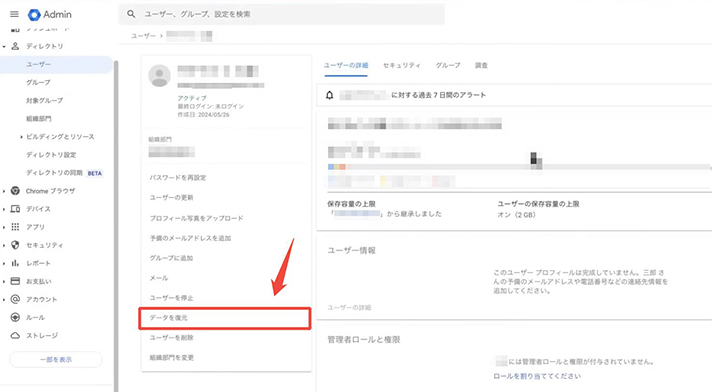The image size is (712, 392).
Task: Focus the search input field
Action: 282,14
